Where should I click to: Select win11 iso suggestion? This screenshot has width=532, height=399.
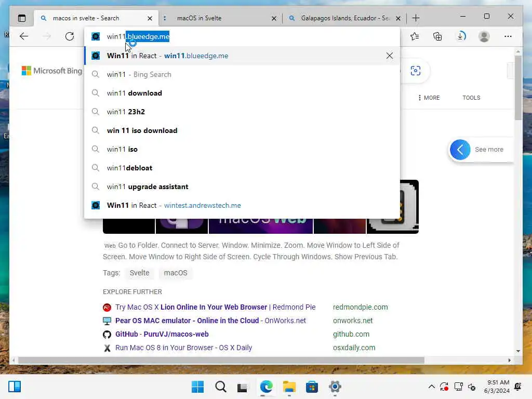pyautogui.click(x=242, y=149)
